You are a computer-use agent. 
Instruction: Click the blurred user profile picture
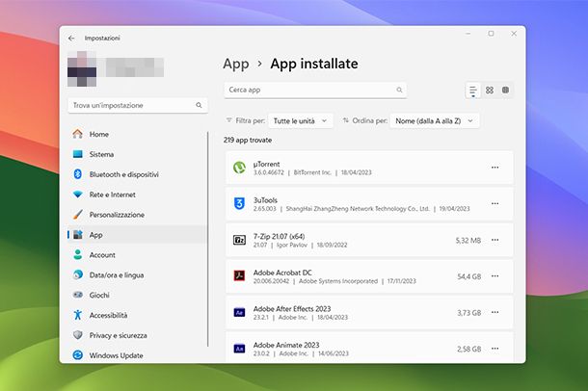[x=82, y=69]
